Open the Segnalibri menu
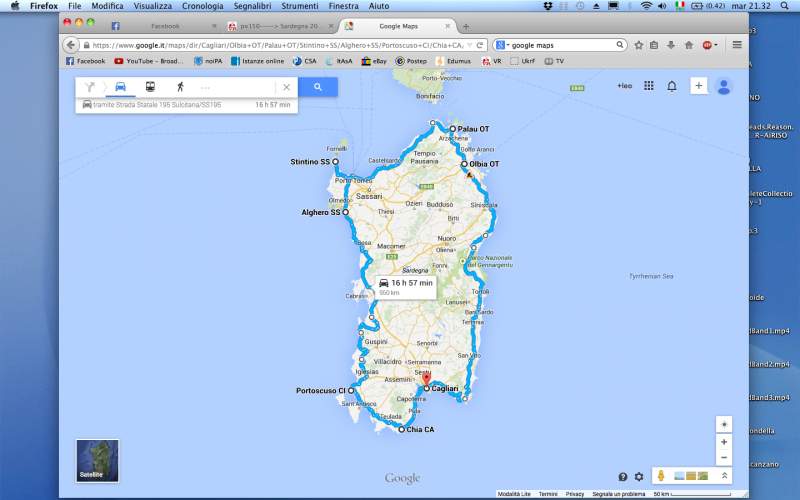The image size is (800, 500). point(252,6)
